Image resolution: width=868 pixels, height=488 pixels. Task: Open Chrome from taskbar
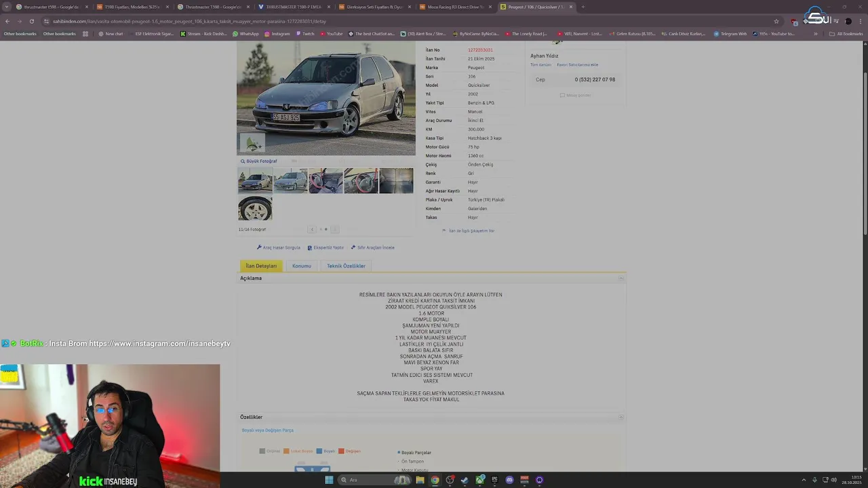tap(435, 480)
